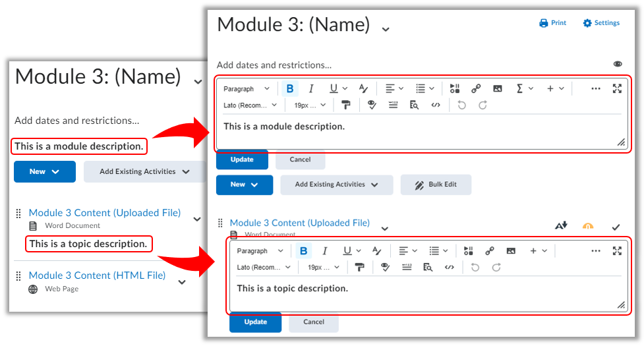644x346 pixels.
Task: Click the quicklink icon in topic description editor
Action: coord(489,251)
